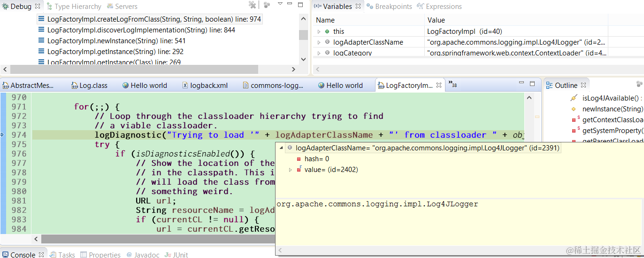Select getSystemProperty in Outline
This screenshot has height=258, width=644.
(613, 131)
